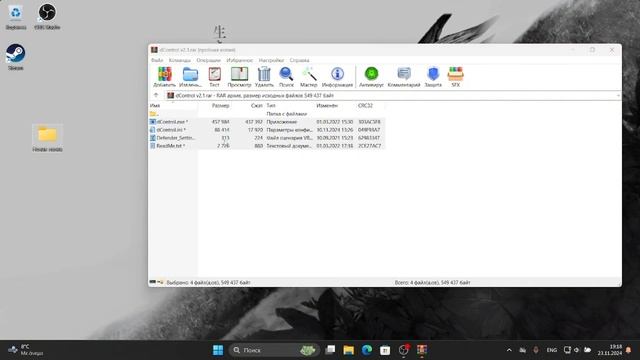Open the Файл menu

[x=157, y=60]
